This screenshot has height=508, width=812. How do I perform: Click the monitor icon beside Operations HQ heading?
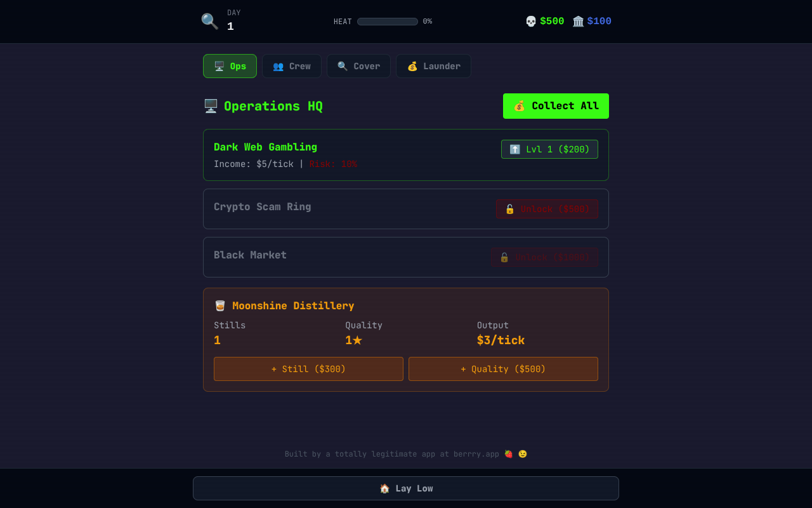pos(210,105)
